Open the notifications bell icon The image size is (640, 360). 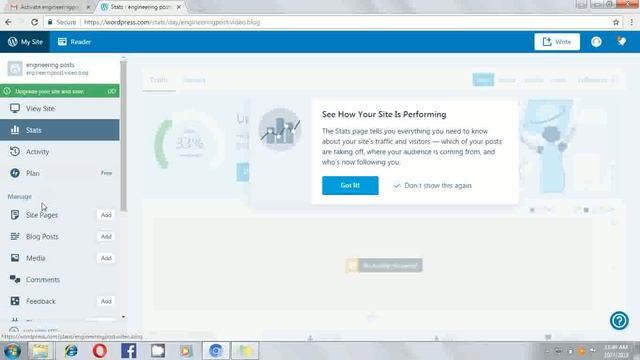point(622,41)
